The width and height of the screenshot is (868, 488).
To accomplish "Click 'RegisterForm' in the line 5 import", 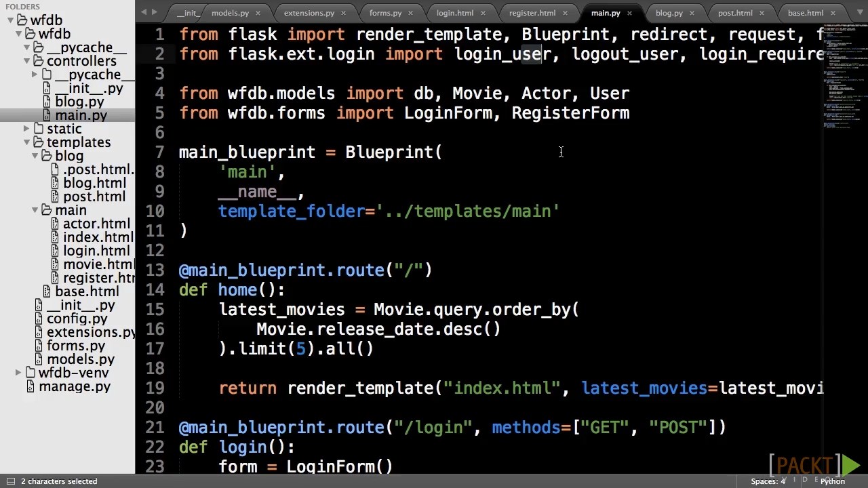I will 570,113.
